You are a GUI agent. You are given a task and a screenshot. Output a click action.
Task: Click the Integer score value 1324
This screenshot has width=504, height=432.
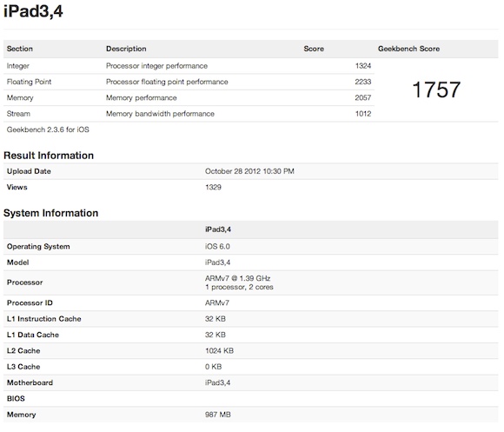pyautogui.click(x=363, y=66)
